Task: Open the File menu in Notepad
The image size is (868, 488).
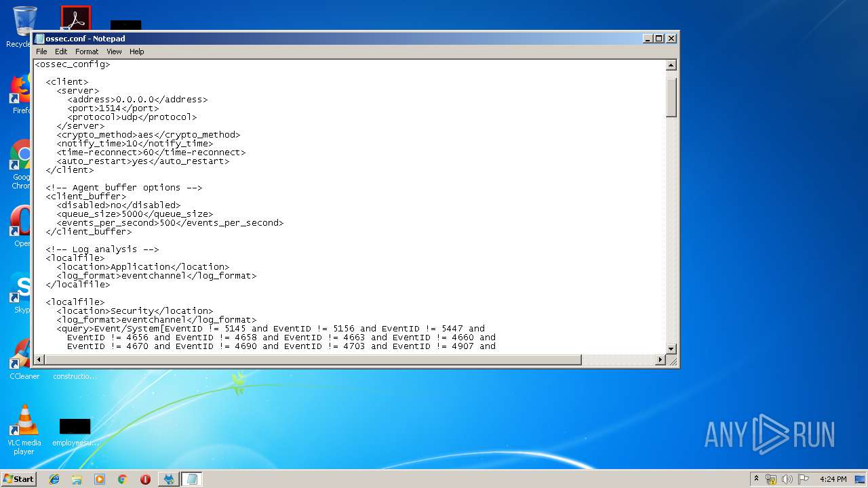Action: (x=41, y=52)
